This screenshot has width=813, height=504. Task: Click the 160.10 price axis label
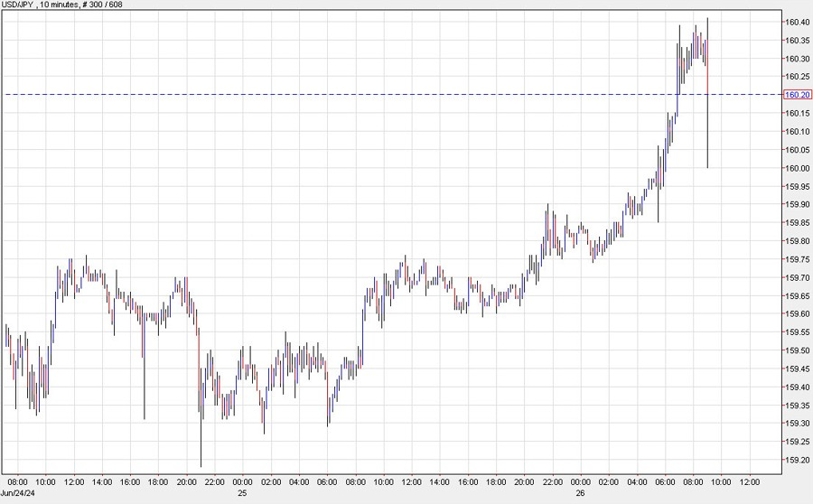coord(798,131)
